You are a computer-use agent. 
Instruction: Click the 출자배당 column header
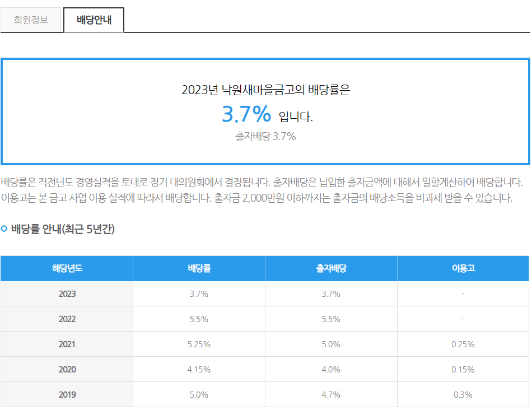pyautogui.click(x=331, y=268)
